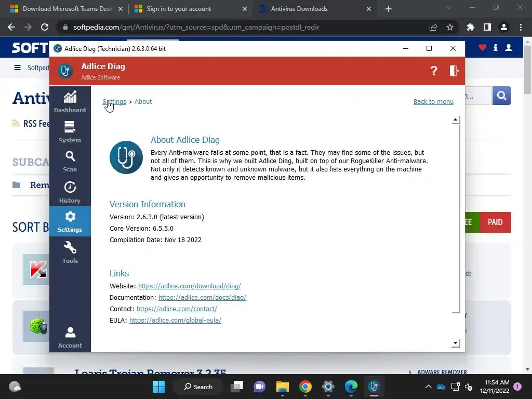Screen dimensions: 532x399
Task: Click the exit door icon in header
Action: (x=454, y=71)
